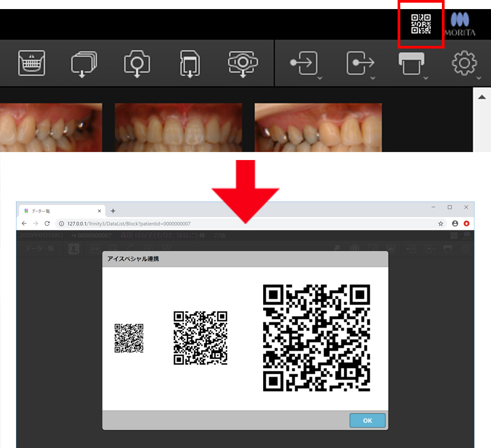The width and height of the screenshot is (491, 448).
Task: Click the red browser update icon
Action: [466, 223]
